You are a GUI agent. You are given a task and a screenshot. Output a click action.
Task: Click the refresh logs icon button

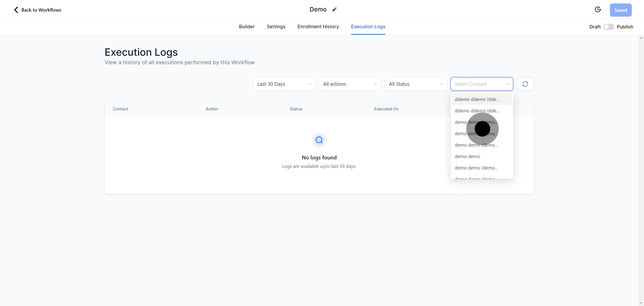(x=525, y=84)
